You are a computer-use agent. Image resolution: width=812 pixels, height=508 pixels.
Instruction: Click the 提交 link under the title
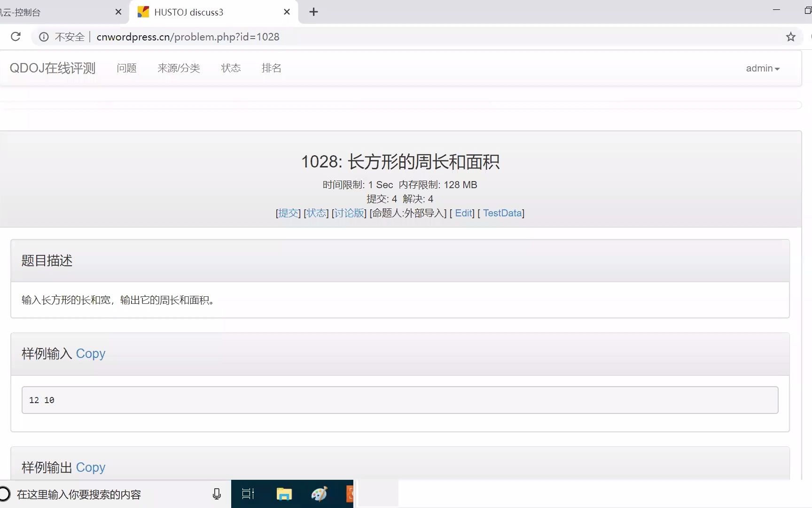(x=289, y=213)
